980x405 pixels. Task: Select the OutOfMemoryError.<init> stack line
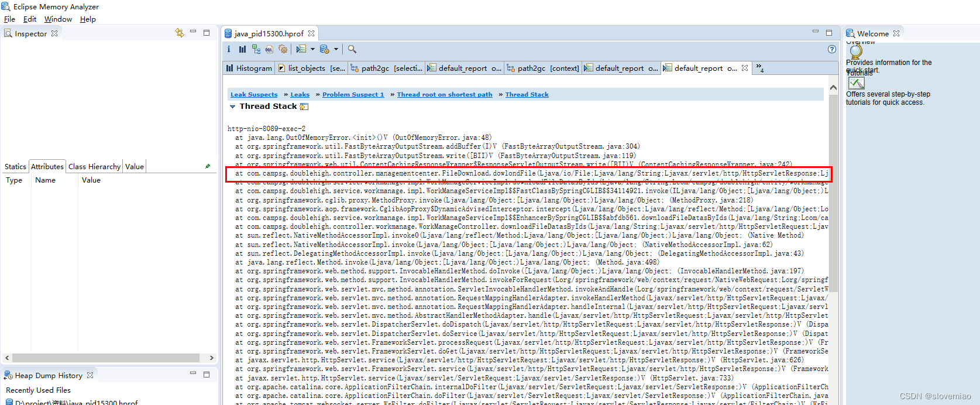pos(363,138)
